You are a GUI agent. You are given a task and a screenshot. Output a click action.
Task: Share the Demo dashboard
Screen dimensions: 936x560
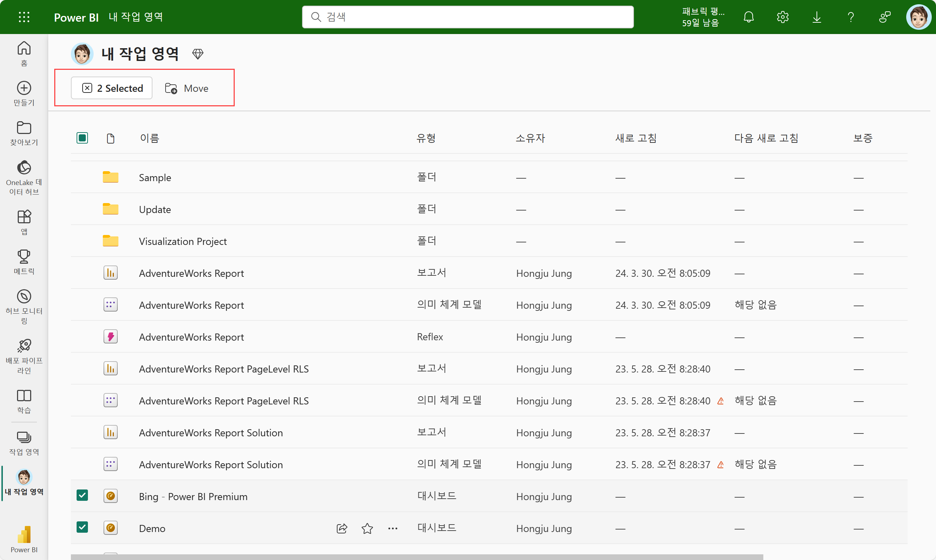(341, 528)
